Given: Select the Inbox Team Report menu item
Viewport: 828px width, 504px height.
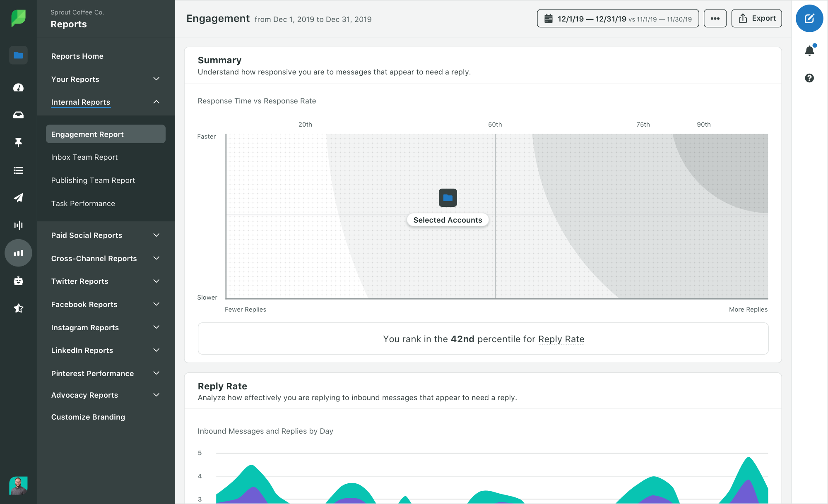Looking at the screenshot, I should click(84, 157).
